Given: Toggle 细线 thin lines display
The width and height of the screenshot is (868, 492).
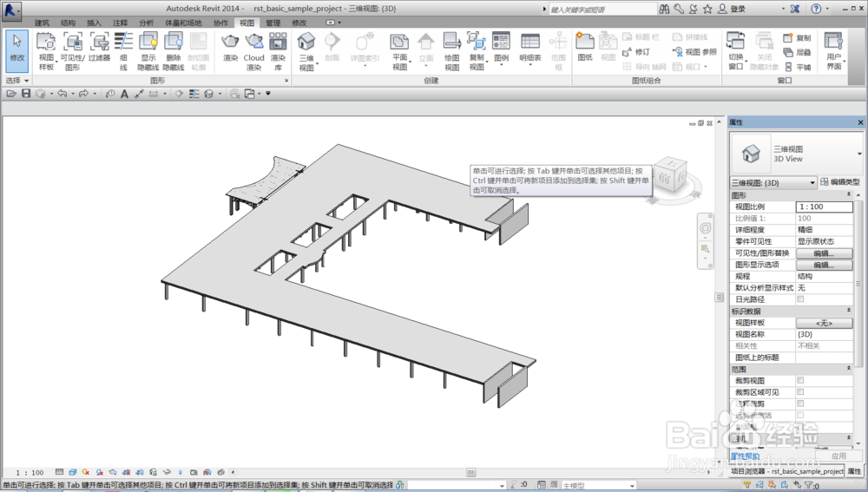Looking at the screenshot, I should point(123,51).
